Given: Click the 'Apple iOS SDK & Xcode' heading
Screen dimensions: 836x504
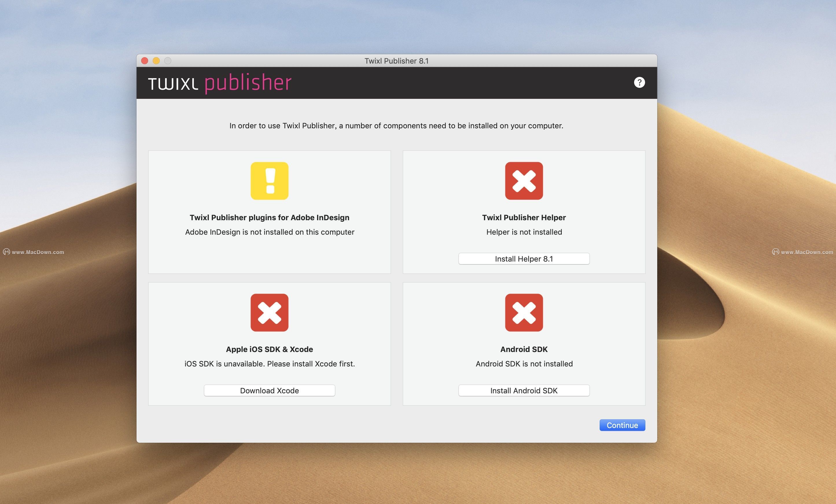Looking at the screenshot, I should pyautogui.click(x=269, y=349).
